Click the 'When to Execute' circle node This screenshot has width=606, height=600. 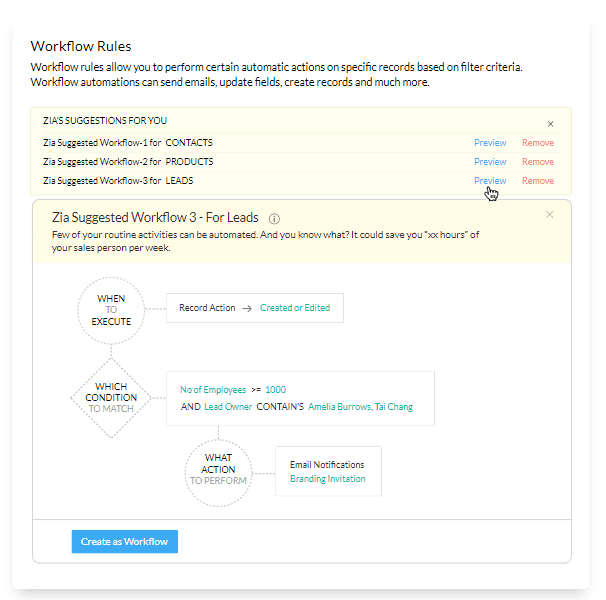(x=111, y=310)
